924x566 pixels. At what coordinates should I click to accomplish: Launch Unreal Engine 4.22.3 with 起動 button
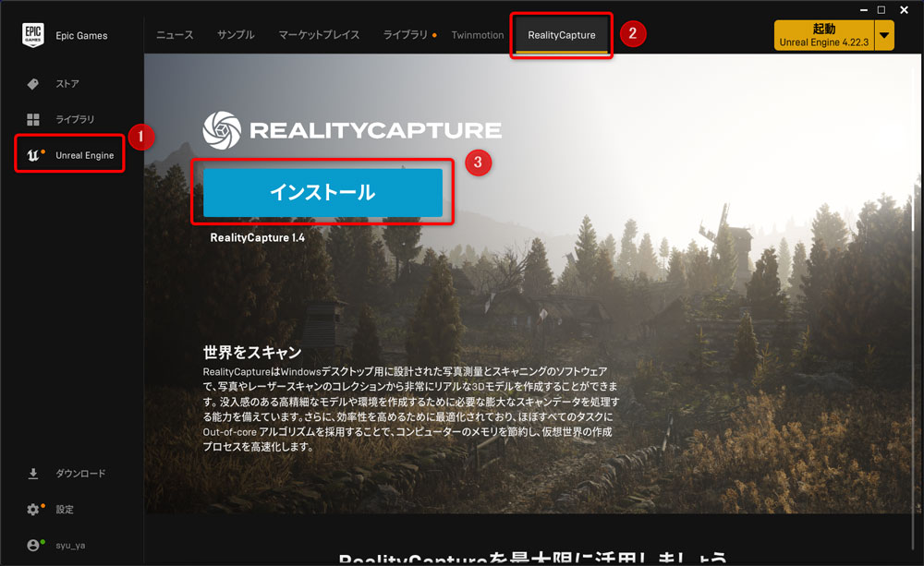pyautogui.click(x=824, y=35)
